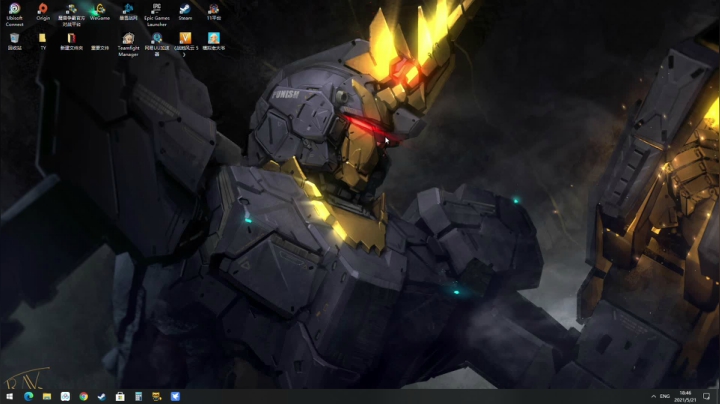Launch the Epic Games Launcher shortcut

coord(157,14)
